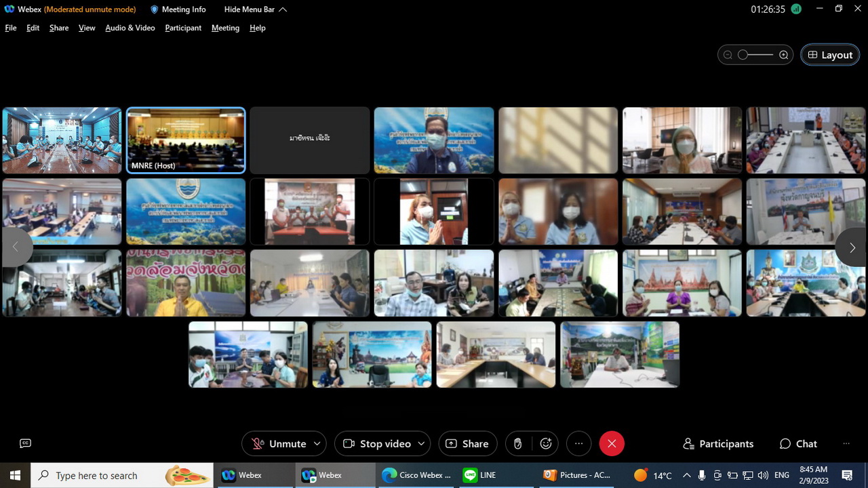Expand audio options arrow next to Unmute
The height and width of the screenshot is (488, 868).
pyautogui.click(x=318, y=443)
